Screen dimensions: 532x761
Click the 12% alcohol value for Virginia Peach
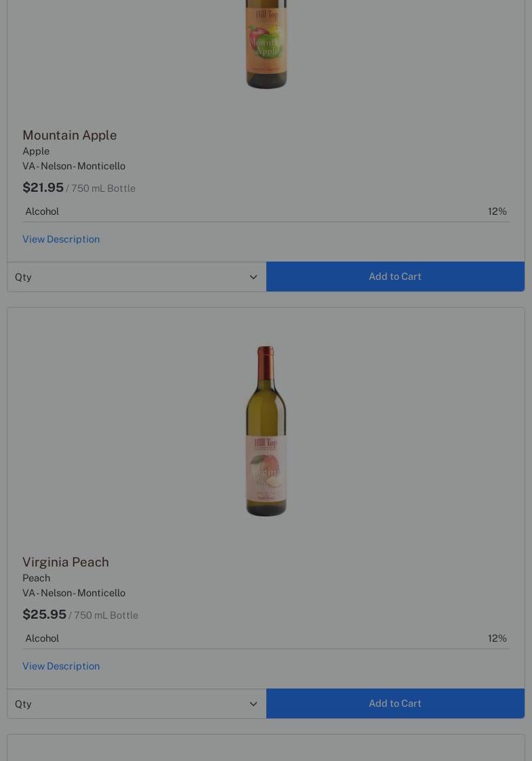(x=497, y=638)
